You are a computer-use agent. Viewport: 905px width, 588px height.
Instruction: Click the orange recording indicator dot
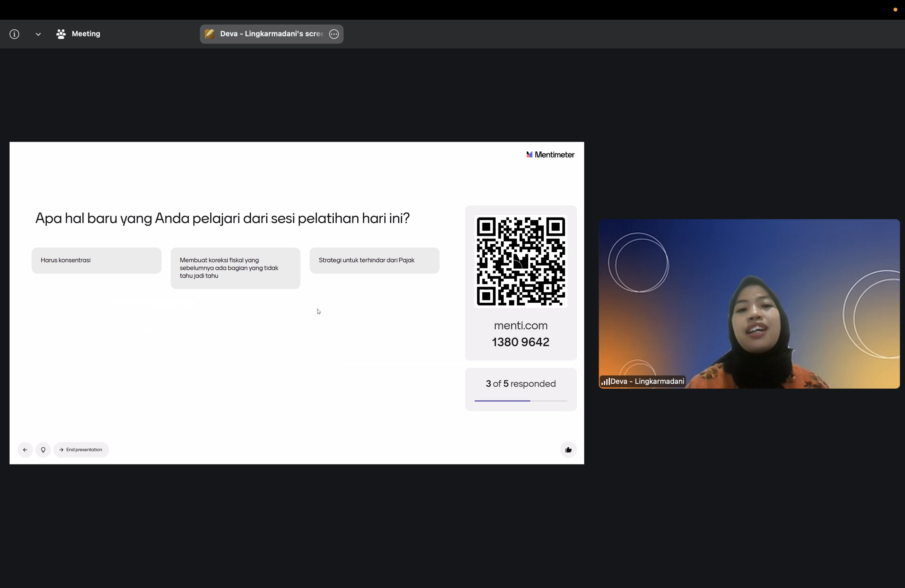895,10
